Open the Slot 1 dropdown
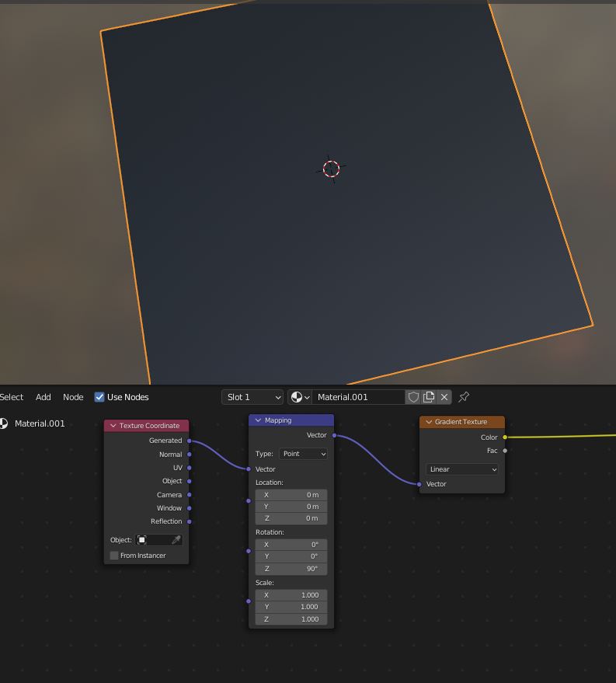616x683 pixels. point(252,397)
